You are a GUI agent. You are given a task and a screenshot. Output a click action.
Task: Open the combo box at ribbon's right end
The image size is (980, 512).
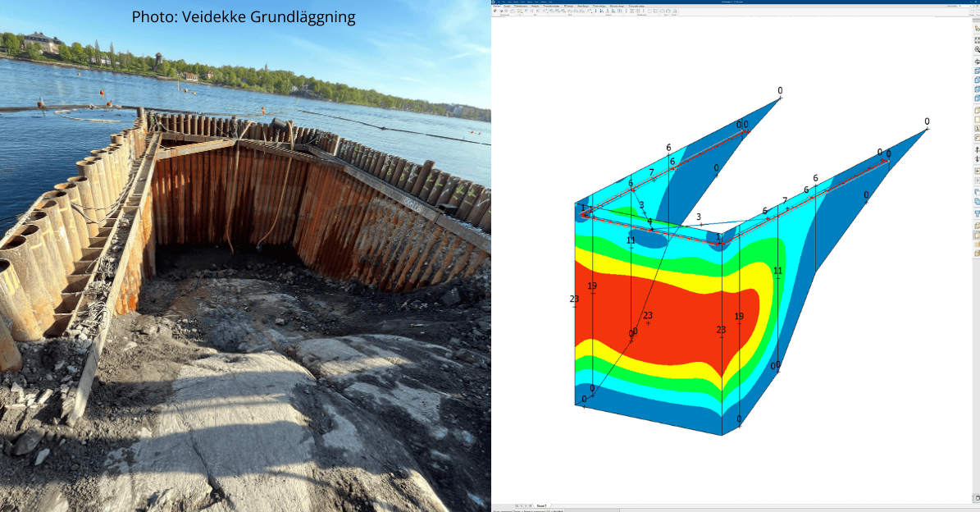pyautogui.click(x=964, y=7)
